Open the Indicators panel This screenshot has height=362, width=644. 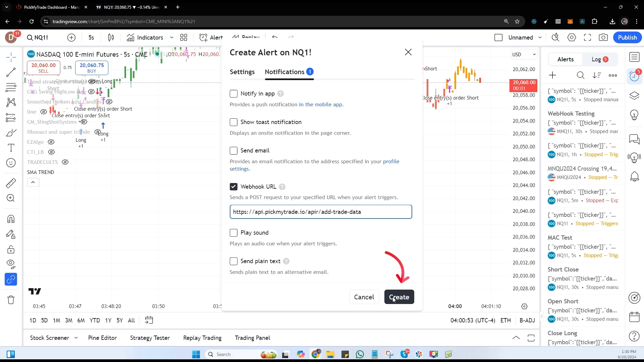[150, 38]
